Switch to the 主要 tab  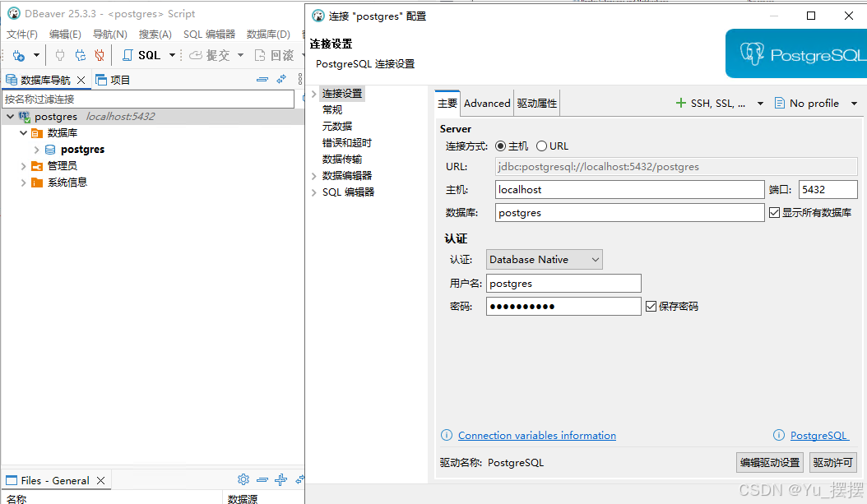pyautogui.click(x=447, y=104)
